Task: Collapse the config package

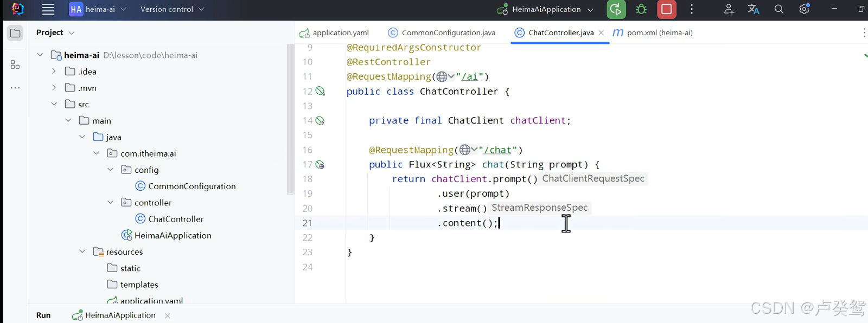Action: pyautogui.click(x=110, y=170)
